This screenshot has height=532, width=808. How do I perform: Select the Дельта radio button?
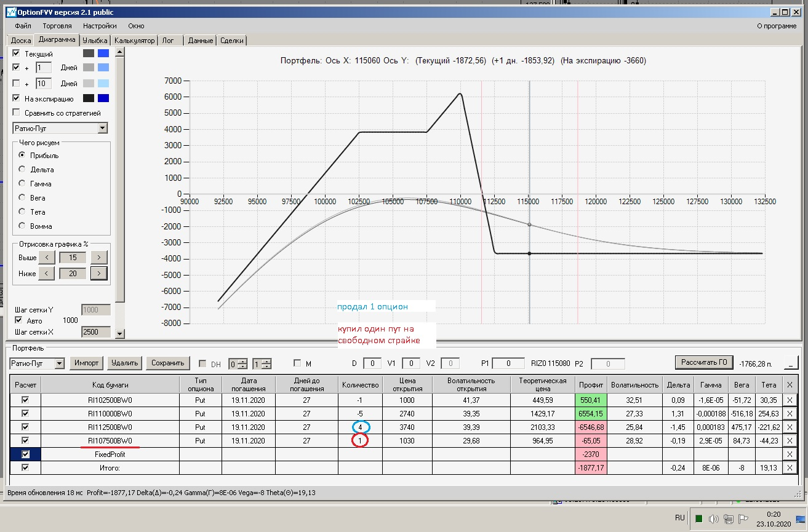(x=23, y=170)
